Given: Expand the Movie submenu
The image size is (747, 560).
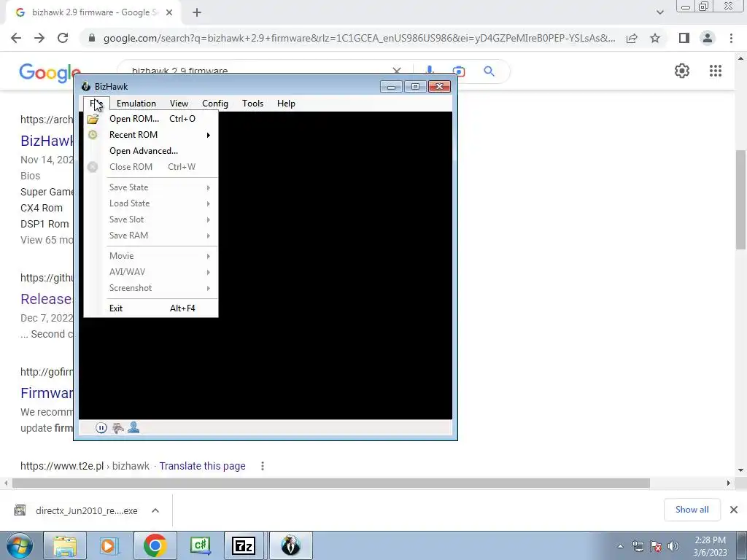Looking at the screenshot, I should pos(151,256).
